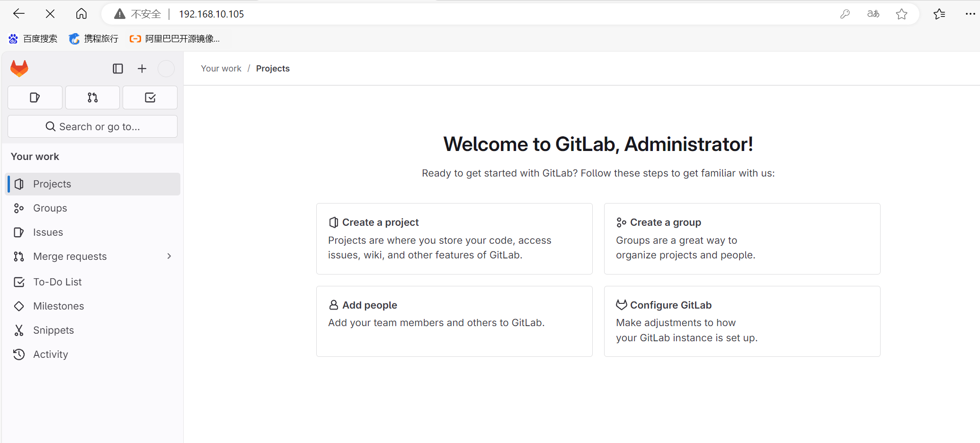Click the Activity history icon

tap(19, 354)
